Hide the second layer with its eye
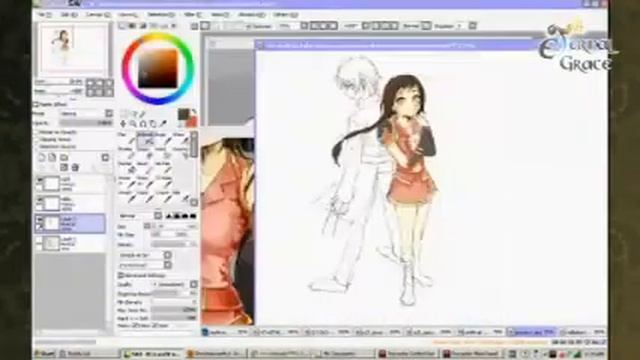640x360 pixels. tap(40, 200)
